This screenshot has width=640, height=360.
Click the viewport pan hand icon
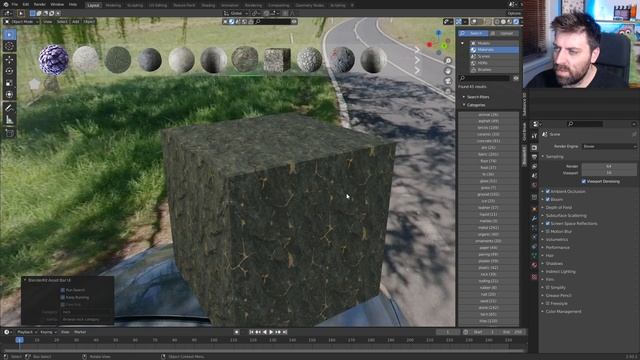(x=448, y=71)
